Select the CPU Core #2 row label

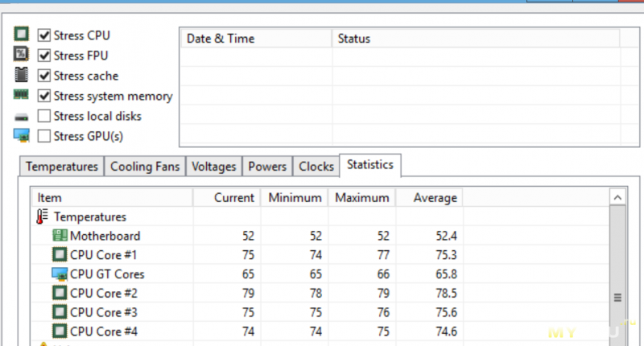(104, 293)
